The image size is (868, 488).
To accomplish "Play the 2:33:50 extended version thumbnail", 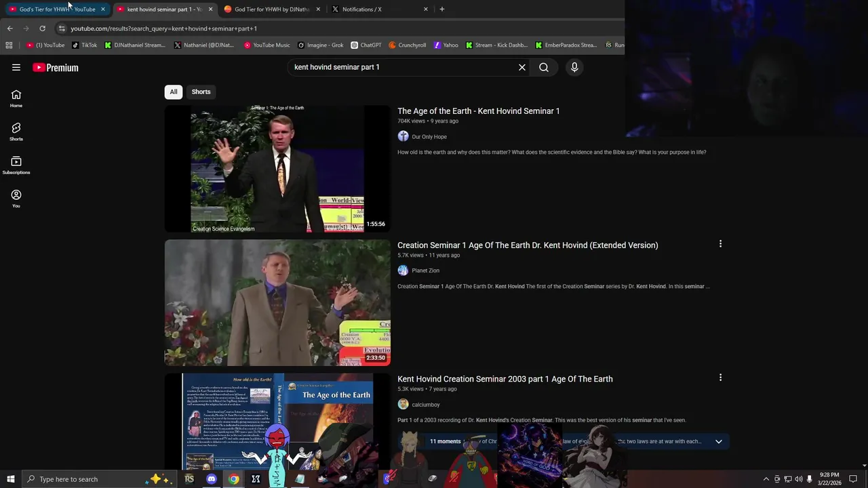I will (277, 302).
